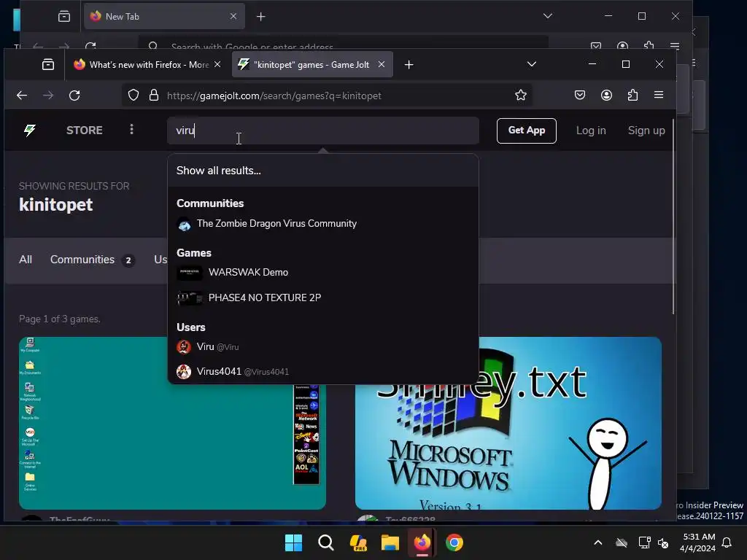747x560 pixels.
Task: Open Windows taskbar search
Action: pos(326,542)
